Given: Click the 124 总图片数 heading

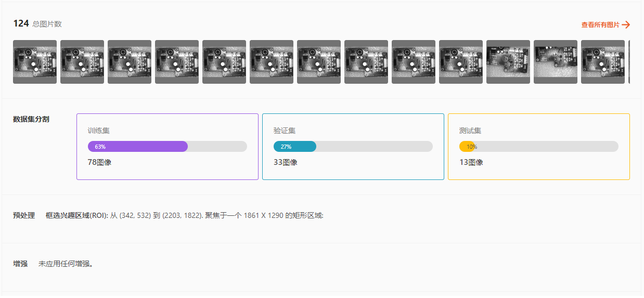Looking at the screenshot, I should coord(37,23).
